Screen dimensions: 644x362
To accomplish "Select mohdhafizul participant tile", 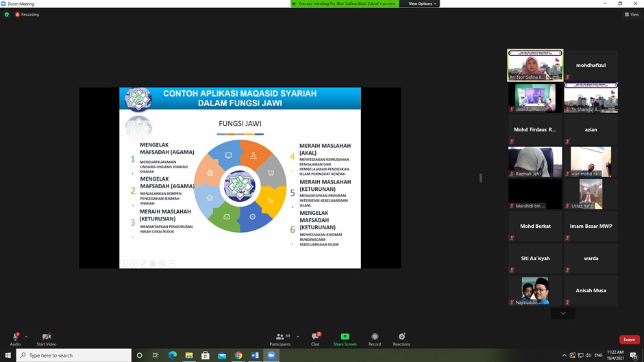I will tap(591, 65).
